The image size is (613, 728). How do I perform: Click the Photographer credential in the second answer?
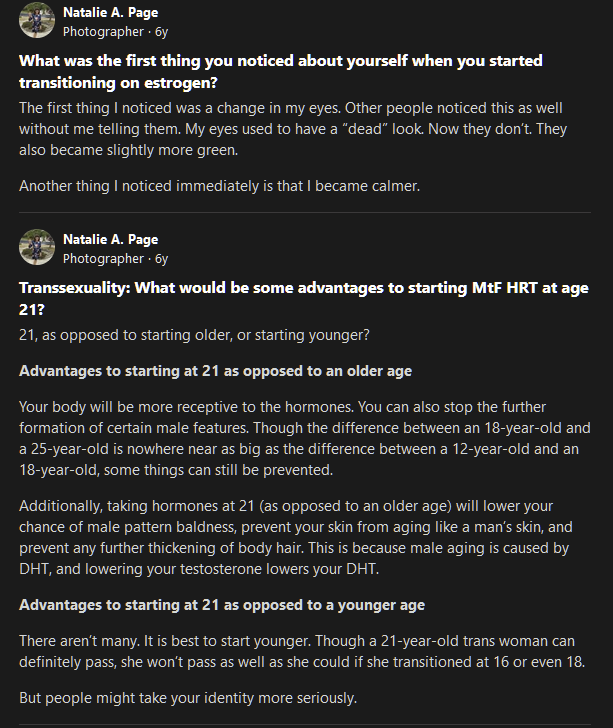pyautogui.click(x=103, y=259)
